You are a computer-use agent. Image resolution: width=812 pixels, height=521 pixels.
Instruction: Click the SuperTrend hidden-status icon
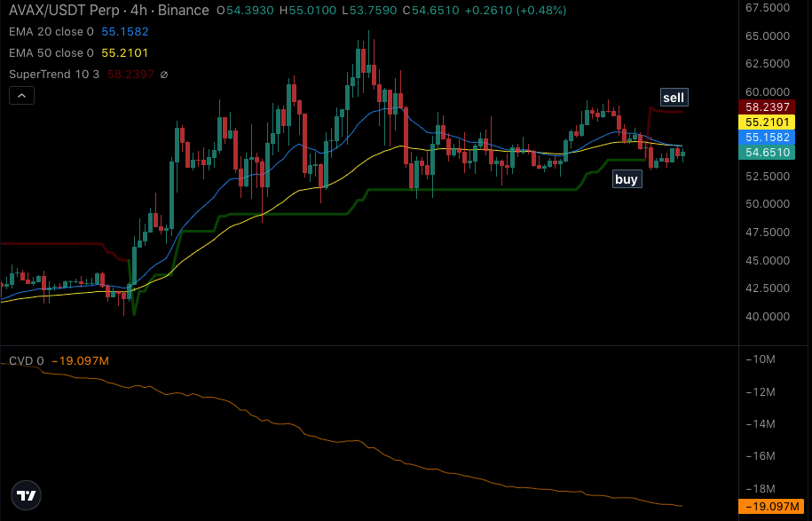click(x=164, y=75)
